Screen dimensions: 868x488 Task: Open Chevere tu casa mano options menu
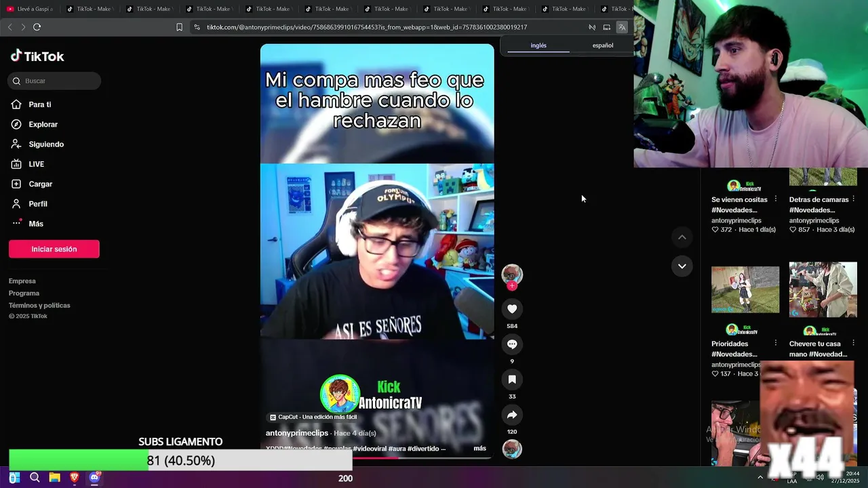[x=854, y=343]
